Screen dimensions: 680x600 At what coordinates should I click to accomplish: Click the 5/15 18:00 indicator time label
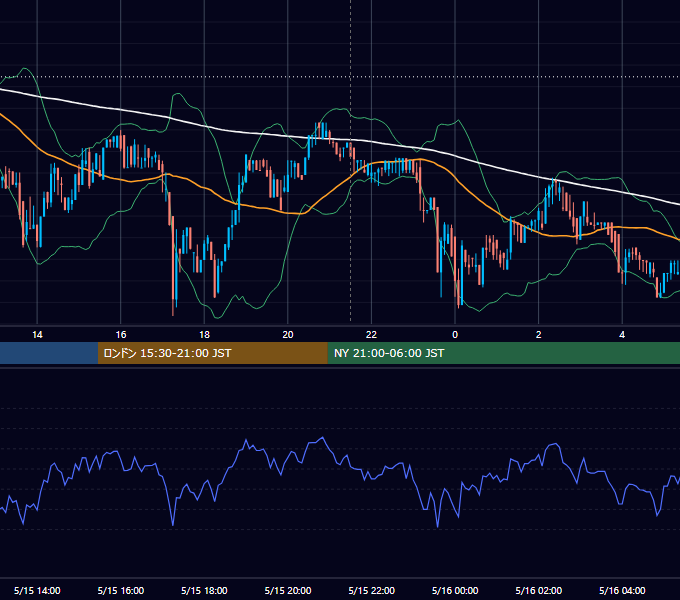[204, 590]
